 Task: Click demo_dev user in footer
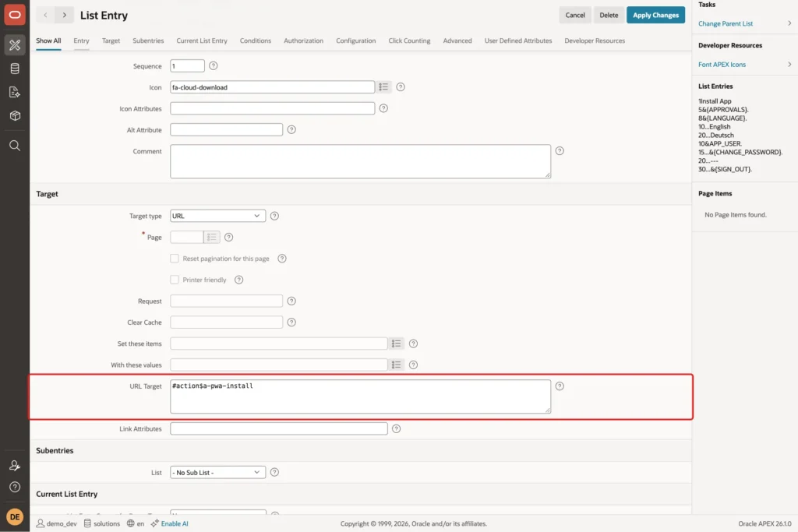pos(56,523)
